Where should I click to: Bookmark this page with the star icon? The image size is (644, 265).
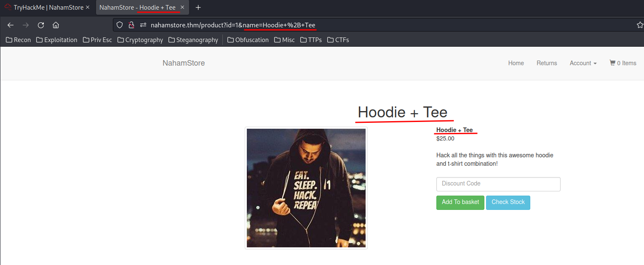pos(640,25)
